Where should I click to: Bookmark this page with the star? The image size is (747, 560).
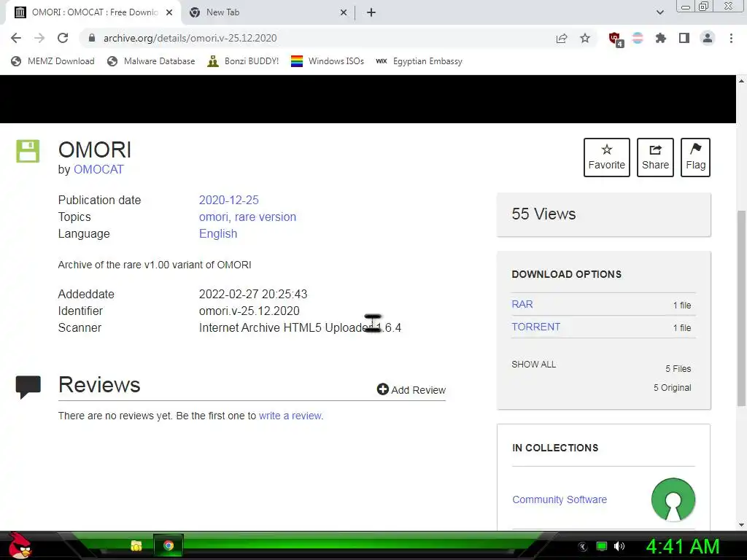point(585,38)
